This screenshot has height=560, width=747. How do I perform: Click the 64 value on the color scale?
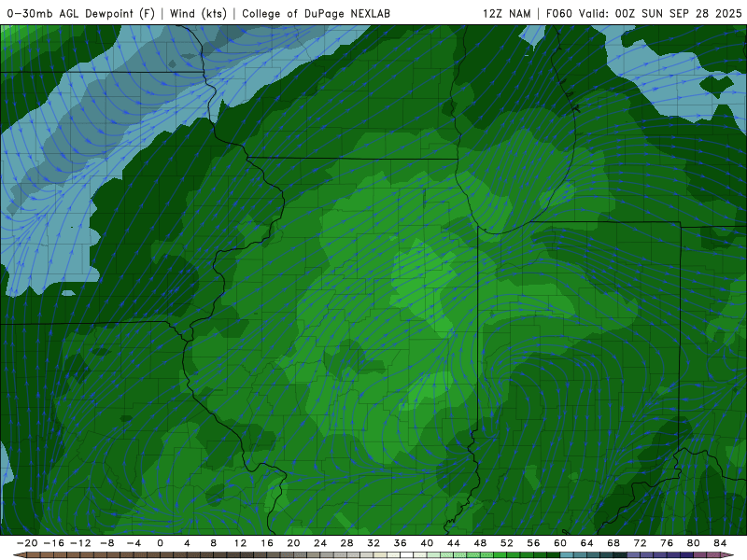(x=587, y=543)
